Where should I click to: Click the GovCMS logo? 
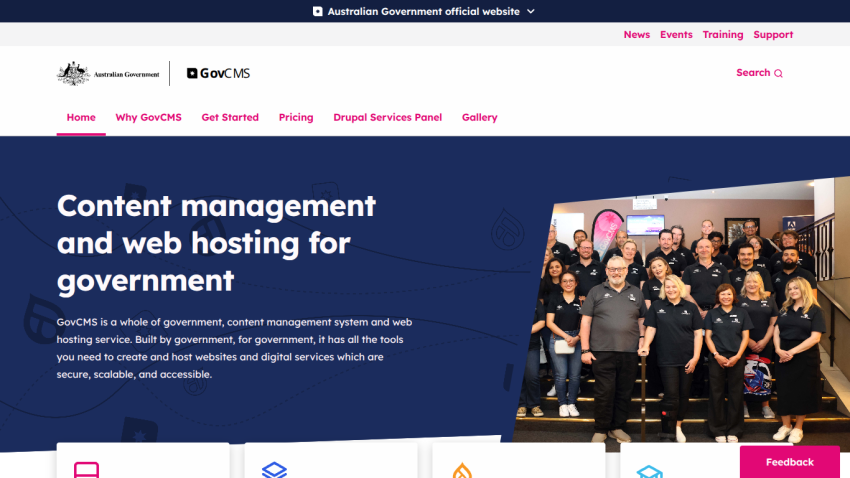click(218, 73)
